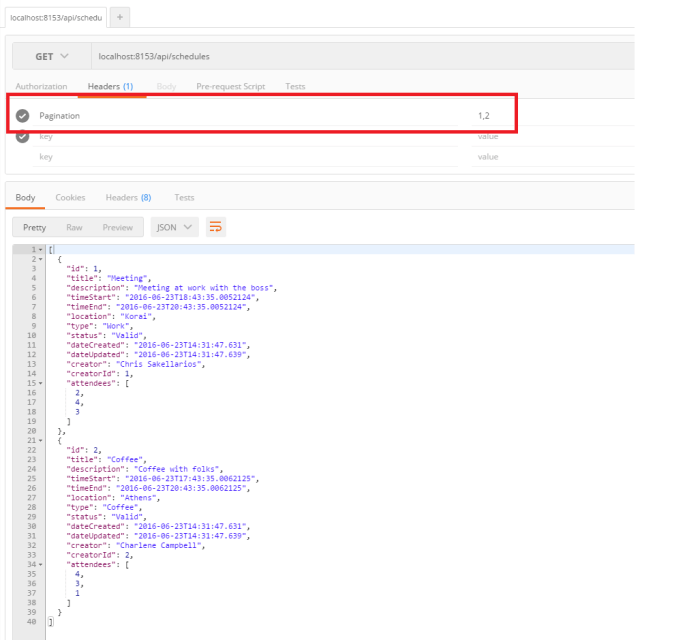Open the request Tests tab
The image size is (700, 640).
tap(295, 87)
